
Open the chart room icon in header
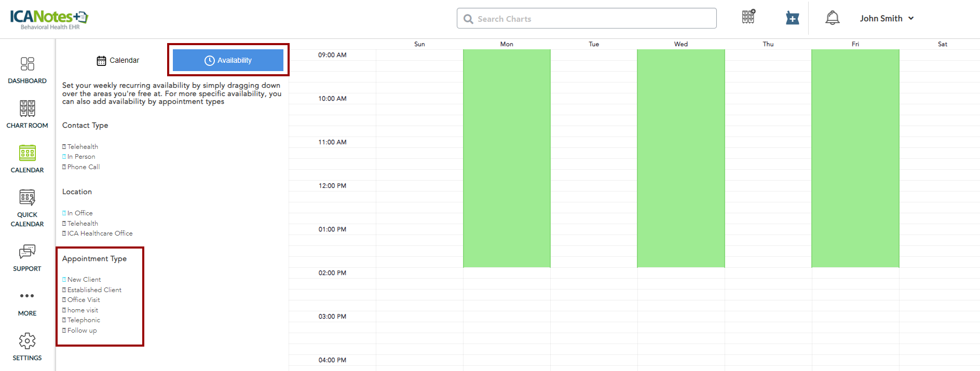click(748, 17)
